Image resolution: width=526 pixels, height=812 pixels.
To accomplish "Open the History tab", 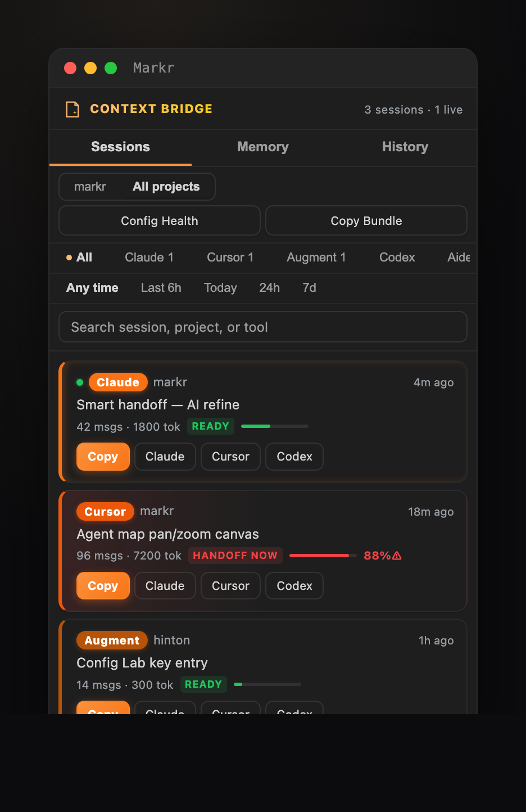I will click(405, 147).
